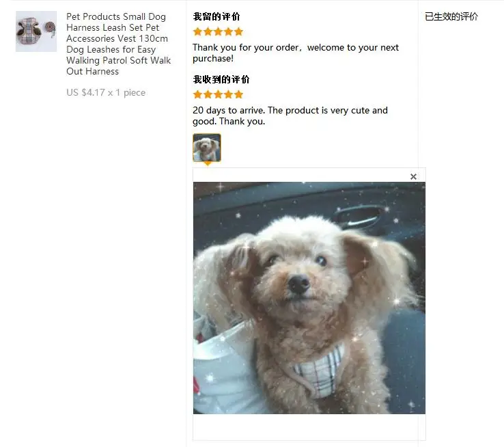Click the 我留的评价 heading
Viewport: 504px width, 447px height.
coord(216,16)
